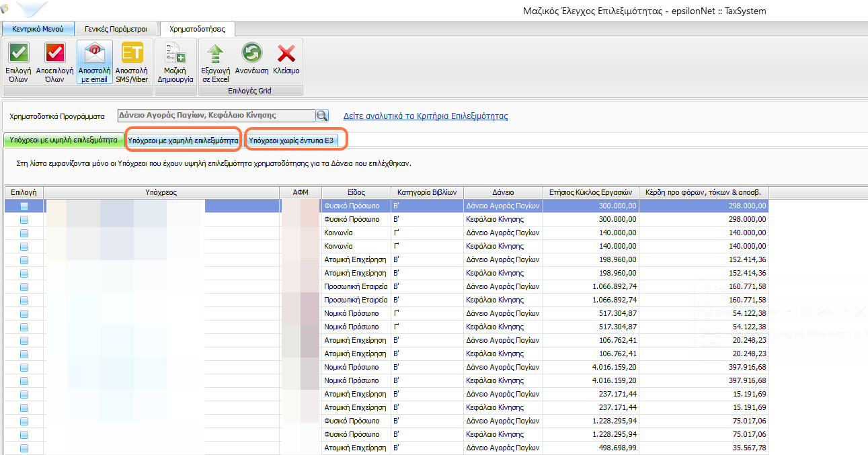
Task: Tick checkbox of Κοινωνία Δάνειο Αγοράς Παγίων row
Action: click(x=24, y=233)
